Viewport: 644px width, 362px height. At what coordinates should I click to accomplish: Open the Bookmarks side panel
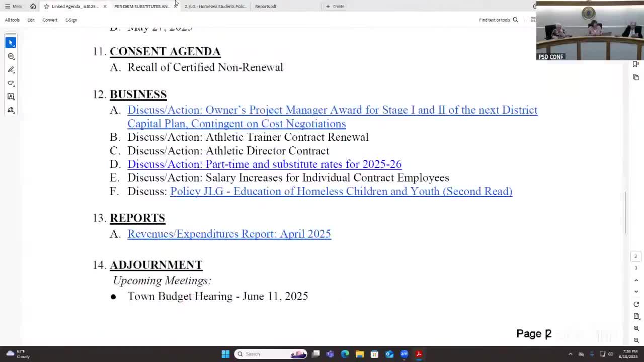(636, 64)
